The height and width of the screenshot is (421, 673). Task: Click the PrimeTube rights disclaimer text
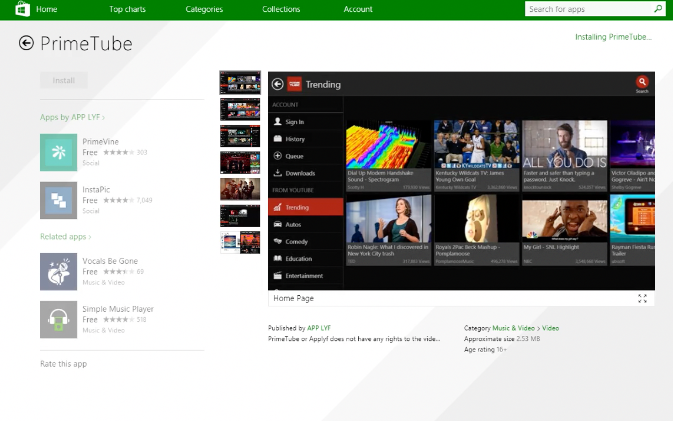click(x=354, y=339)
